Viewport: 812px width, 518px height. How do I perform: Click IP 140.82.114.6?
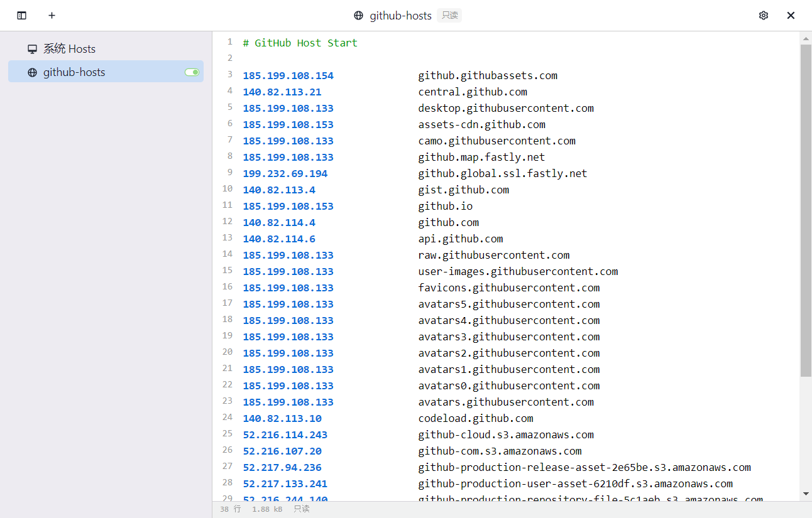[x=279, y=239]
